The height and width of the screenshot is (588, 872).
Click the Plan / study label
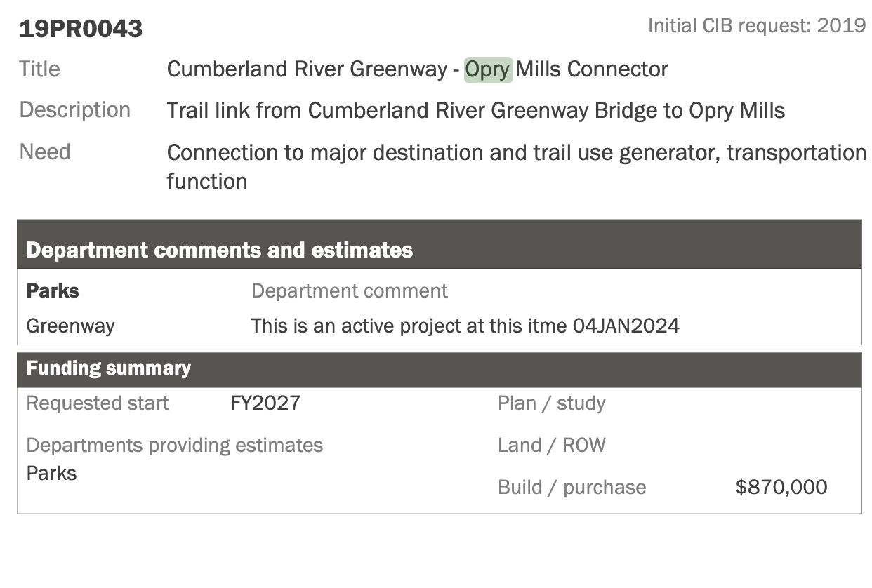[x=551, y=403]
